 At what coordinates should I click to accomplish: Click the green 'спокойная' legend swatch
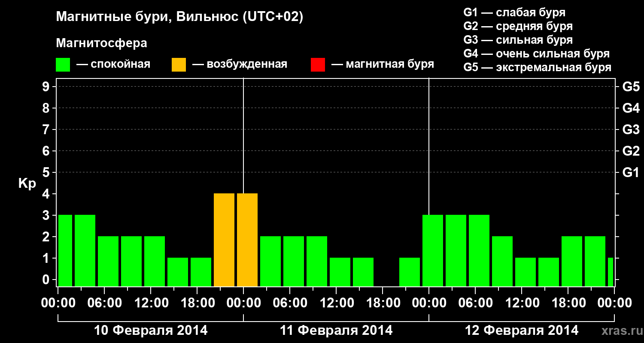click(63, 64)
